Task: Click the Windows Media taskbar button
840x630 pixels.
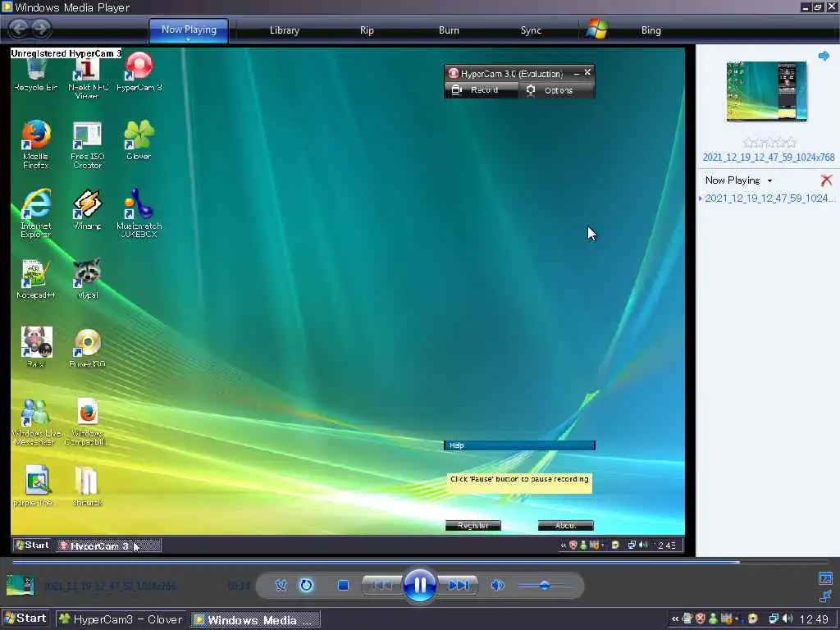Action: click(x=255, y=620)
